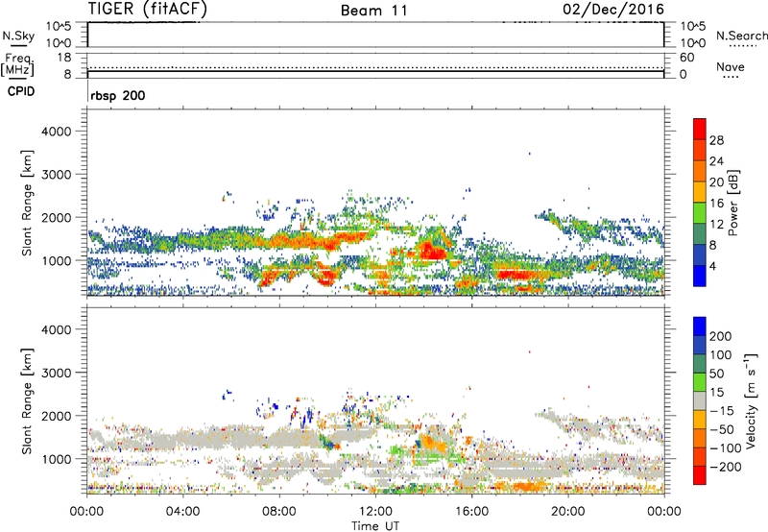768x532 pixels.
Task: Click '4000' on the power panel range axis
Action: pos(57,132)
